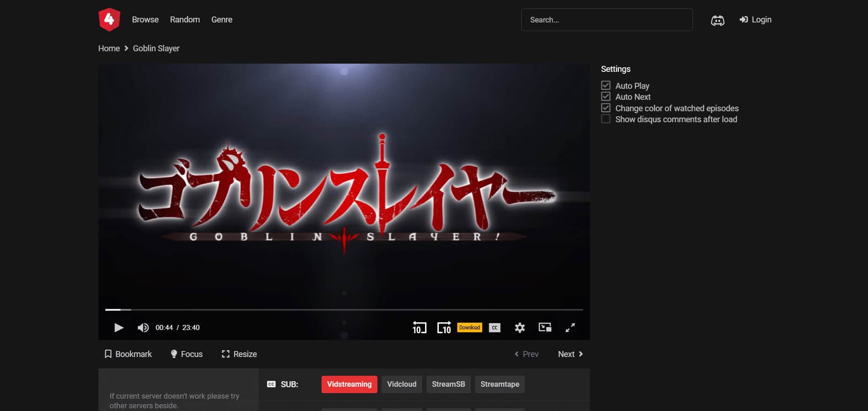Image resolution: width=868 pixels, height=411 pixels.
Task: Bookmark this anime
Action: pos(128,354)
